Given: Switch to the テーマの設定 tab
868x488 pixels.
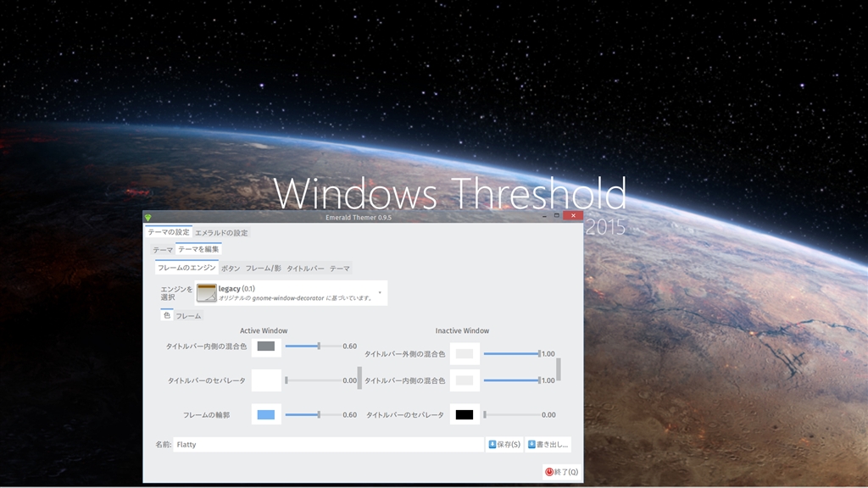Looking at the screenshot, I should 169,232.
